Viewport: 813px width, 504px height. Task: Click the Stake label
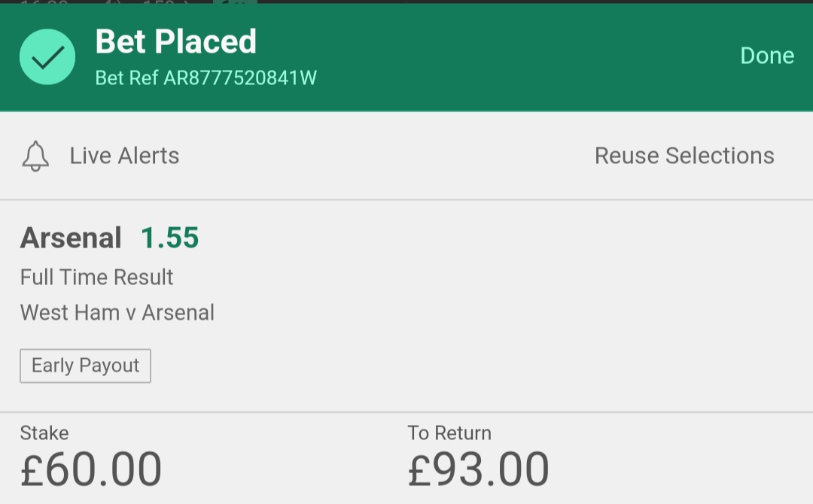click(x=44, y=433)
